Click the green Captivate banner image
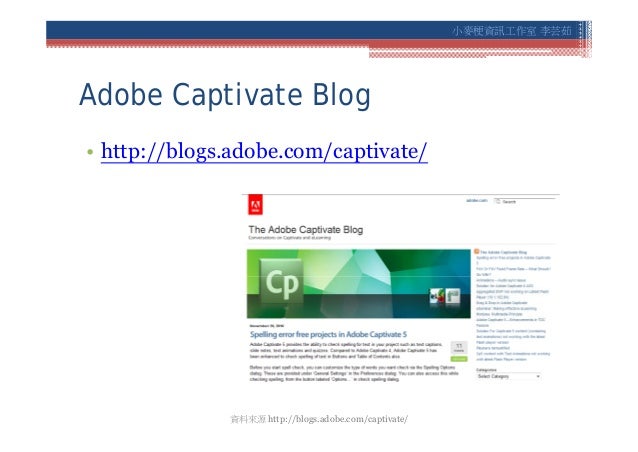 [x=358, y=284]
